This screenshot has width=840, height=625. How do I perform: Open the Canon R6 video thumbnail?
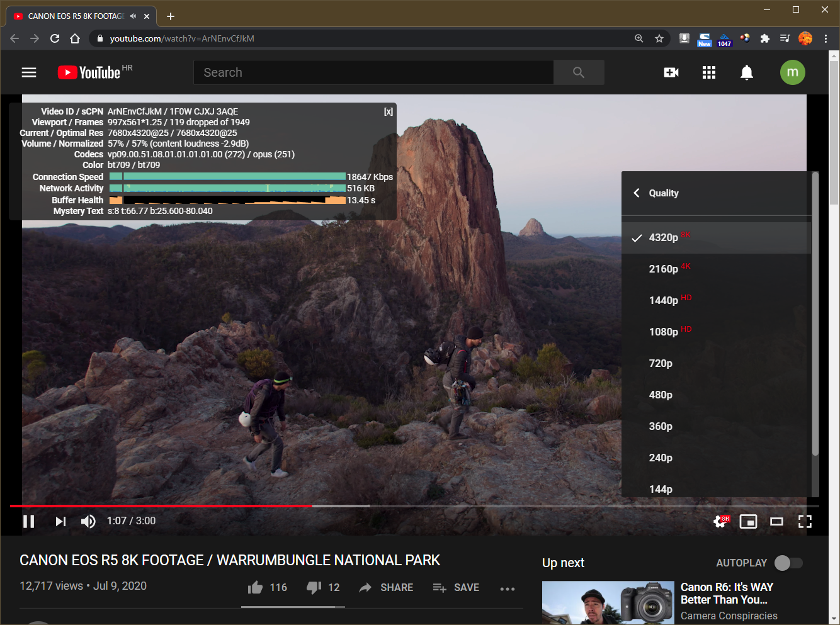[607, 602]
